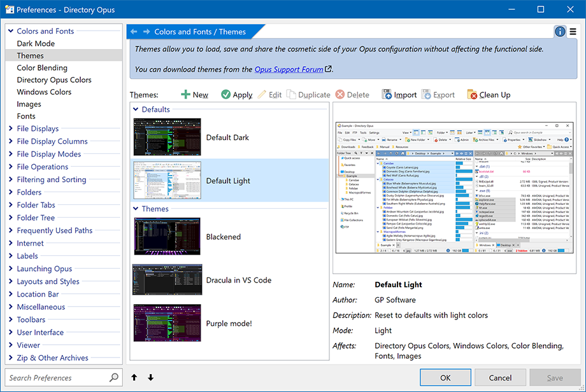Click the Frequently Used Paths category label
This screenshot has width=586, height=392.
click(55, 230)
